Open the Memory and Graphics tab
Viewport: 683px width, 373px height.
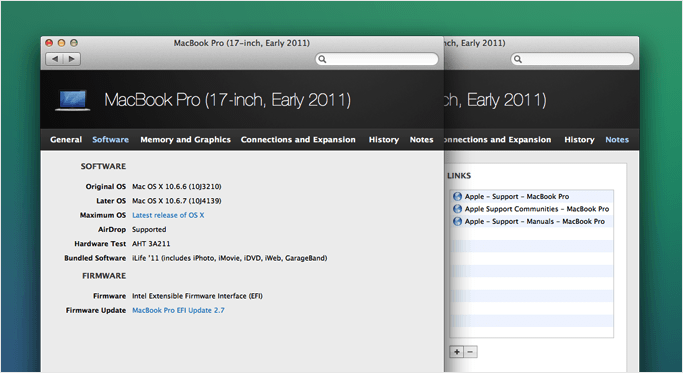pos(185,139)
